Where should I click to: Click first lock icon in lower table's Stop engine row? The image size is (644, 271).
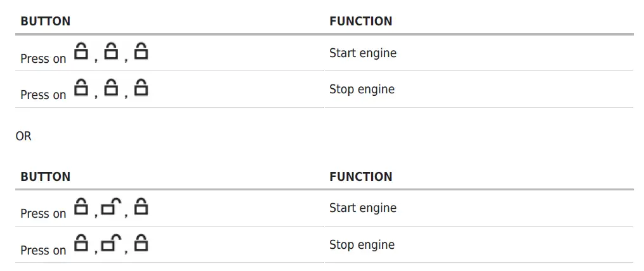click(81, 243)
